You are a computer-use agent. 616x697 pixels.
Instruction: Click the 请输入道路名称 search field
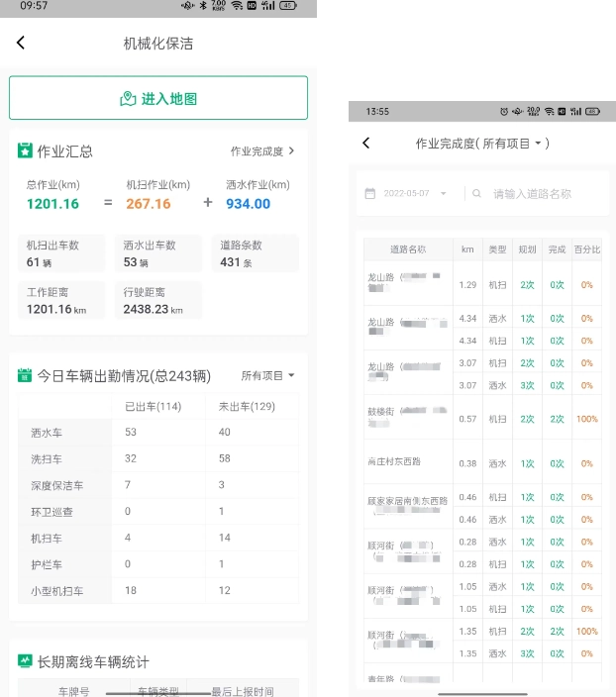[540, 194]
